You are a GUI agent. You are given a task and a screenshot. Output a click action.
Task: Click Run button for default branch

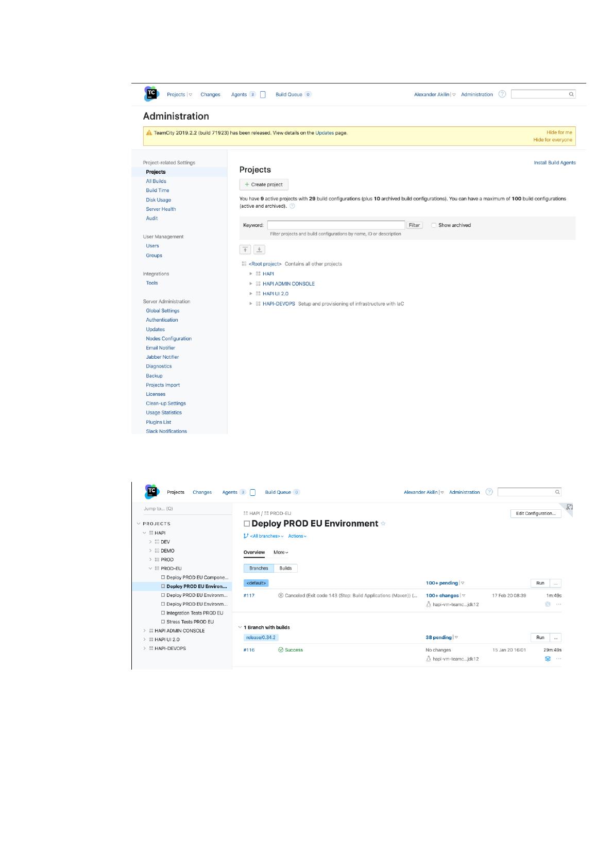pos(540,583)
